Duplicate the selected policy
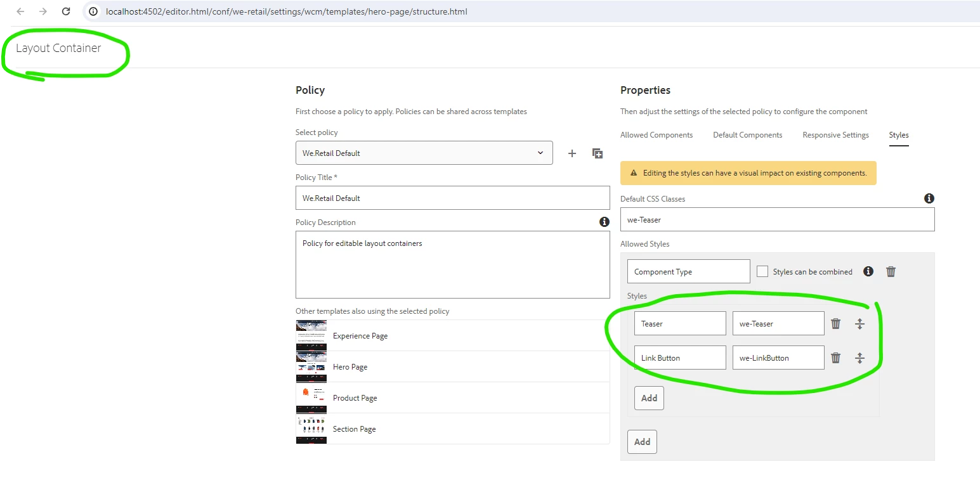 (x=598, y=153)
